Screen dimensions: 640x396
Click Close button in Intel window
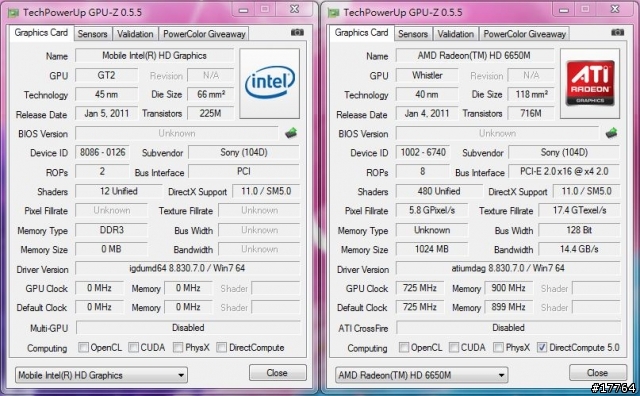(x=278, y=373)
